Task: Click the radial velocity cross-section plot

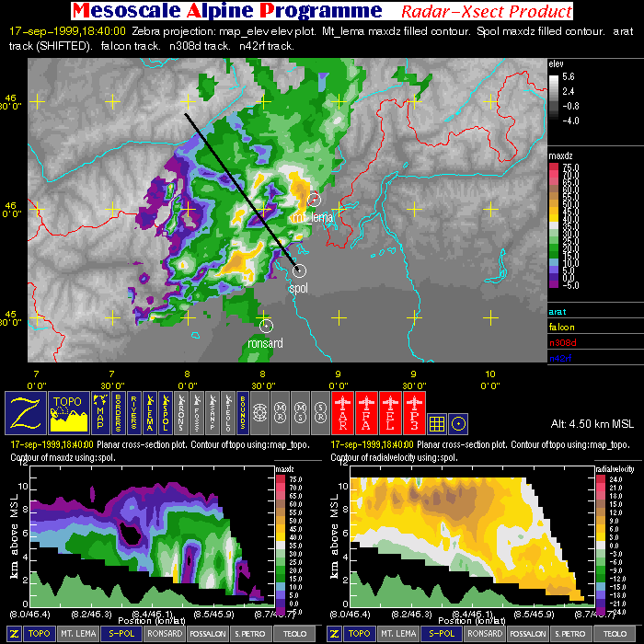Action: click(473, 535)
